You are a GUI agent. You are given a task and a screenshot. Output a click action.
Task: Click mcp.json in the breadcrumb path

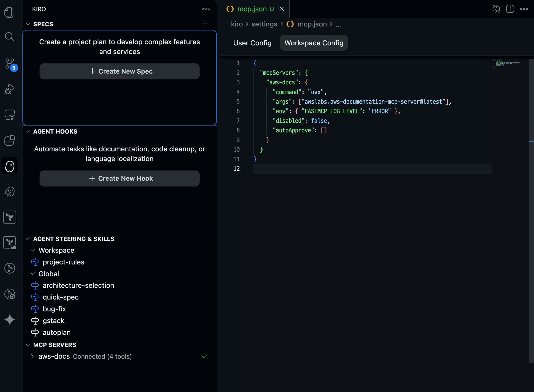pos(312,24)
